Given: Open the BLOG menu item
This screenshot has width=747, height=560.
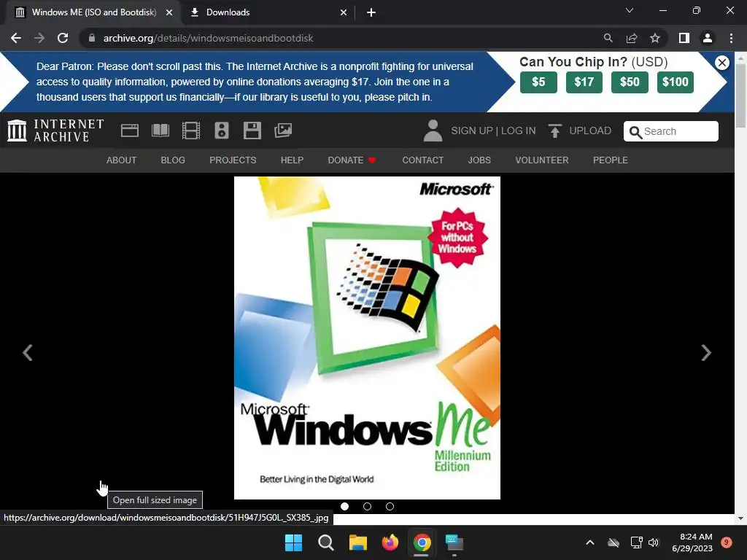Looking at the screenshot, I should 173,160.
